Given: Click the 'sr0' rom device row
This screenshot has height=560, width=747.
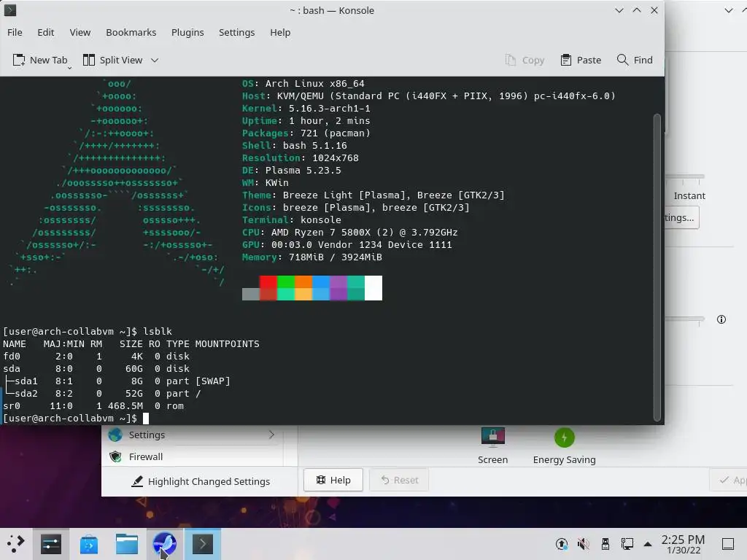Looking at the screenshot, I should point(93,406).
